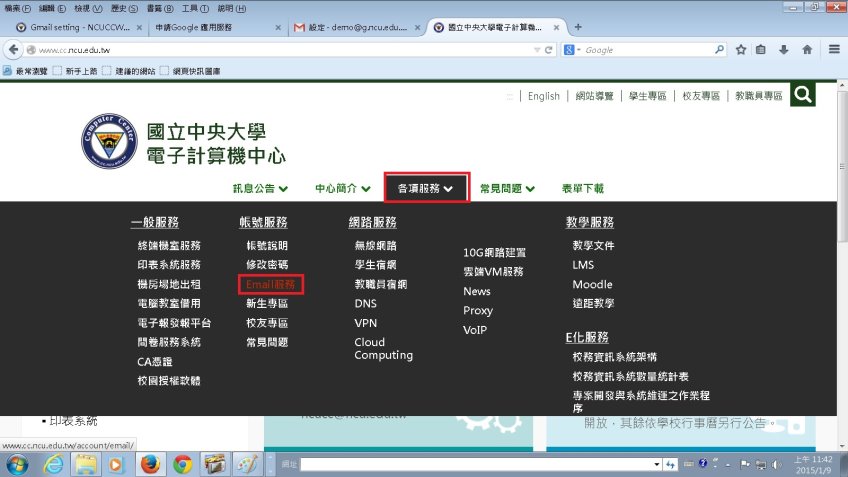848x477 pixels.
Task: Open the VPN link under 網路服務
Action: pyautogui.click(x=365, y=323)
